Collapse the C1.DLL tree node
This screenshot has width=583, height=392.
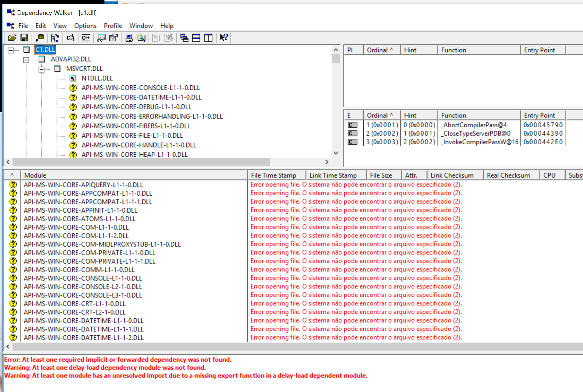pos(11,50)
